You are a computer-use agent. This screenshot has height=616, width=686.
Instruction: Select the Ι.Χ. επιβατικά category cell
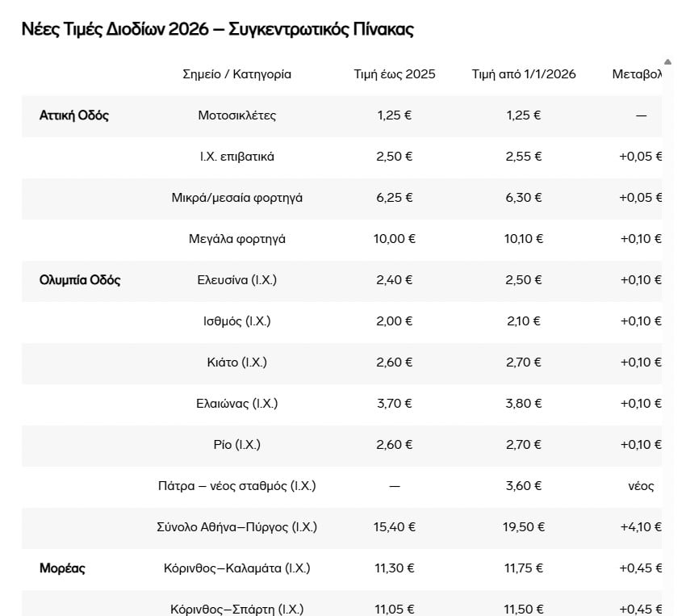point(236,157)
